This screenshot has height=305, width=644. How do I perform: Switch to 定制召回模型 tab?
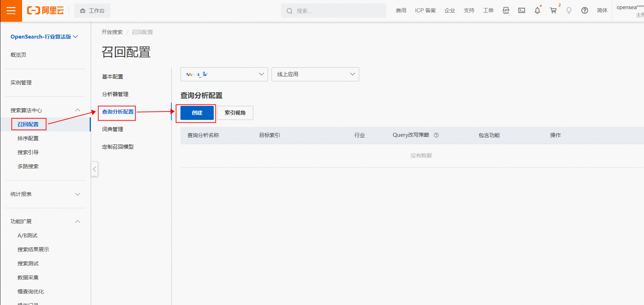click(x=118, y=147)
